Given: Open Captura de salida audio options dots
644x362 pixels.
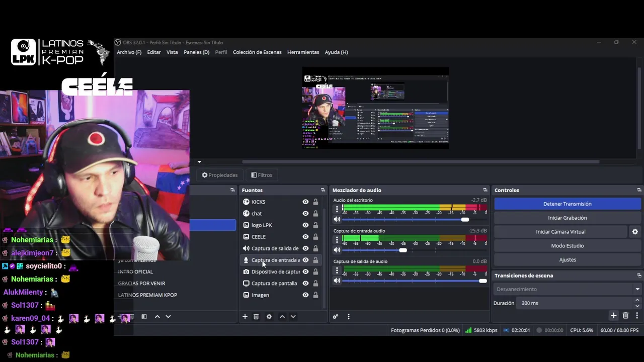Looking at the screenshot, I should pos(337,270).
